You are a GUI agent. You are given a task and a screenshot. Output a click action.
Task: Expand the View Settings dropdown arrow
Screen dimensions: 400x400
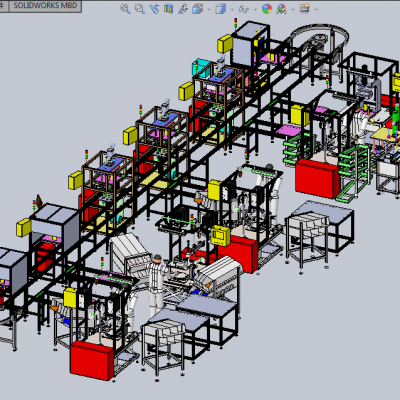point(316,9)
